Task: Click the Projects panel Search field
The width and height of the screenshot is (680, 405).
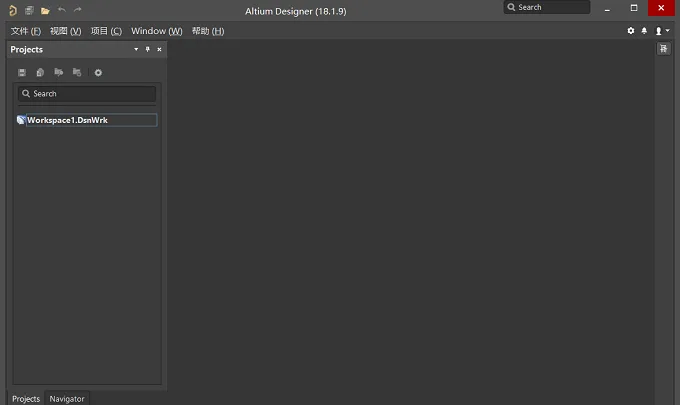Action: pos(87,94)
